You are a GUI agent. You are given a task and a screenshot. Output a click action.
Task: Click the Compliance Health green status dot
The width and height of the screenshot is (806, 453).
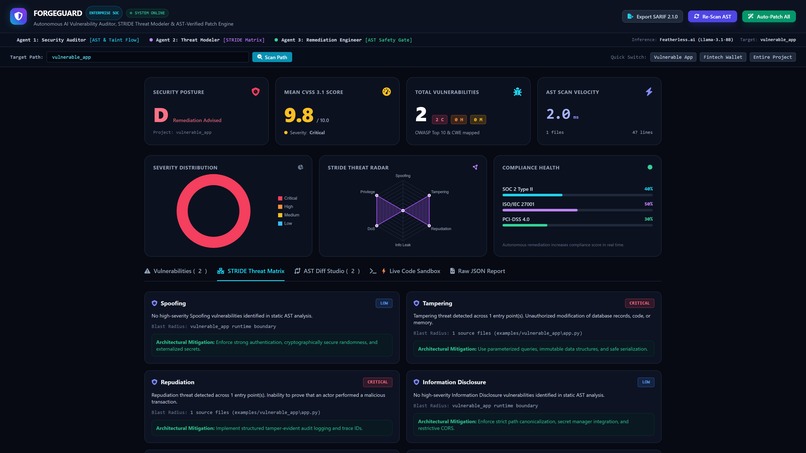[650, 167]
